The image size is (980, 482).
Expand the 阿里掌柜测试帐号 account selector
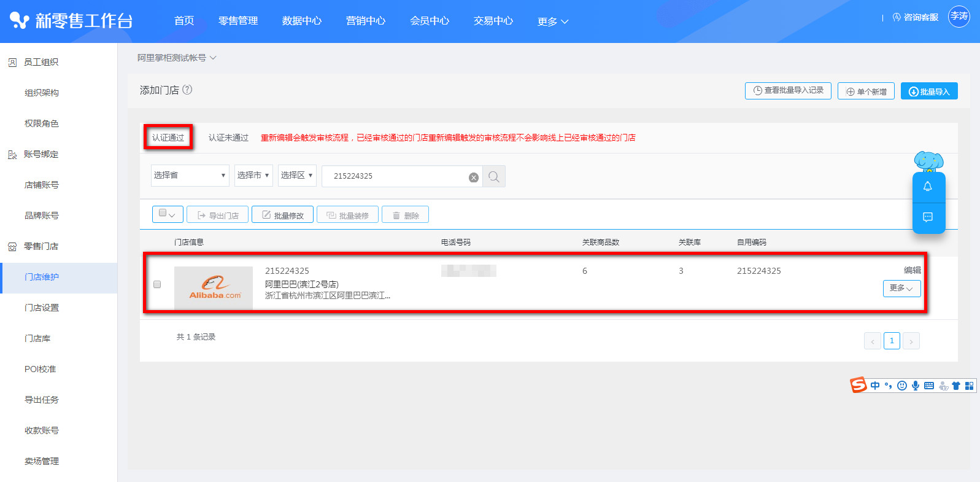pos(177,58)
